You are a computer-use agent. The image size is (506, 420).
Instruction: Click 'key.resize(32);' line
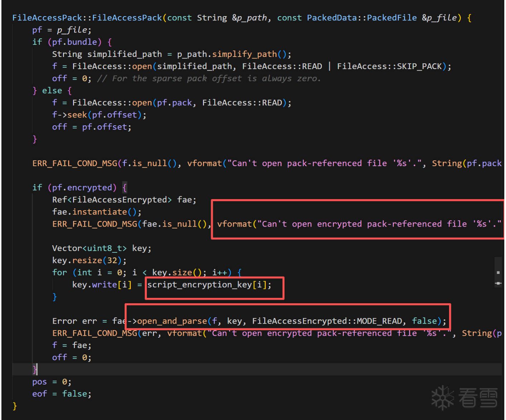coord(89,261)
